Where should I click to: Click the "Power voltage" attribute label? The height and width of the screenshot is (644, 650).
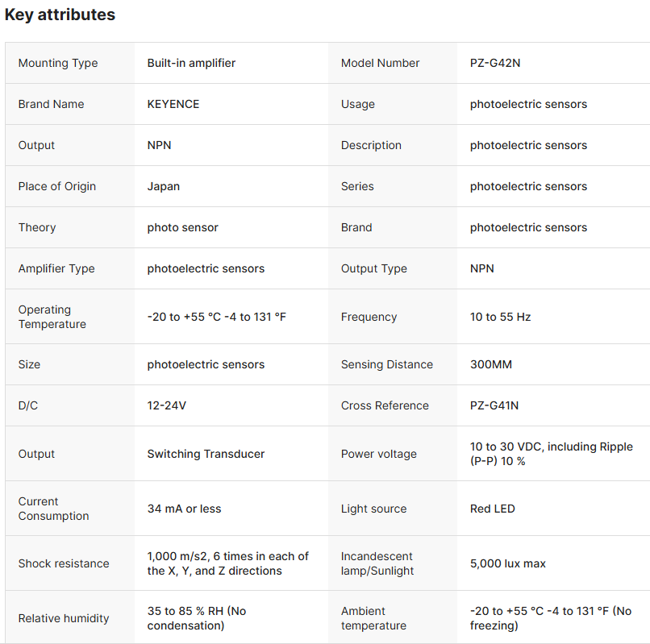(379, 454)
